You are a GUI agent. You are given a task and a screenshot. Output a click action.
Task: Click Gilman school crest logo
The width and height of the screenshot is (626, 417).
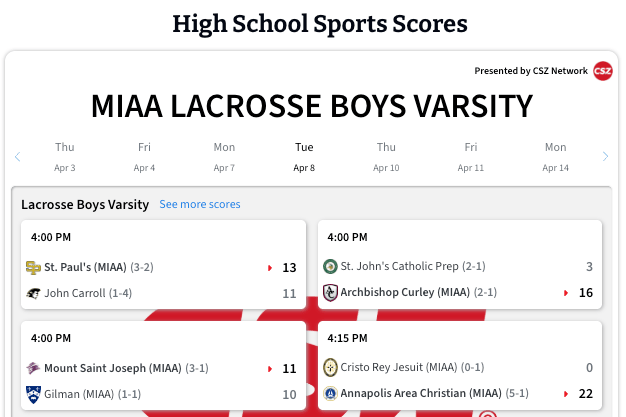click(x=33, y=395)
